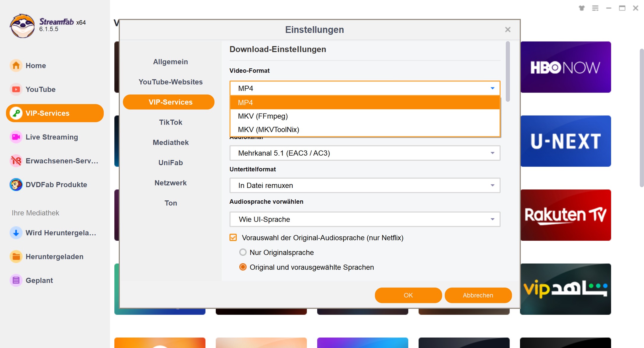644x348 pixels.
Task: Open Live Streaming section label
Action: [x=52, y=137]
